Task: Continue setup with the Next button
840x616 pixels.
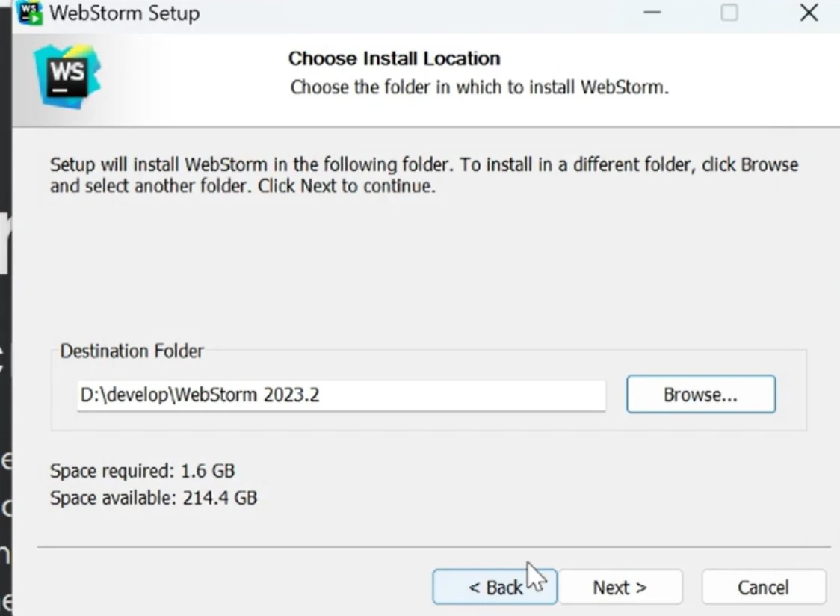Action: click(x=620, y=587)
